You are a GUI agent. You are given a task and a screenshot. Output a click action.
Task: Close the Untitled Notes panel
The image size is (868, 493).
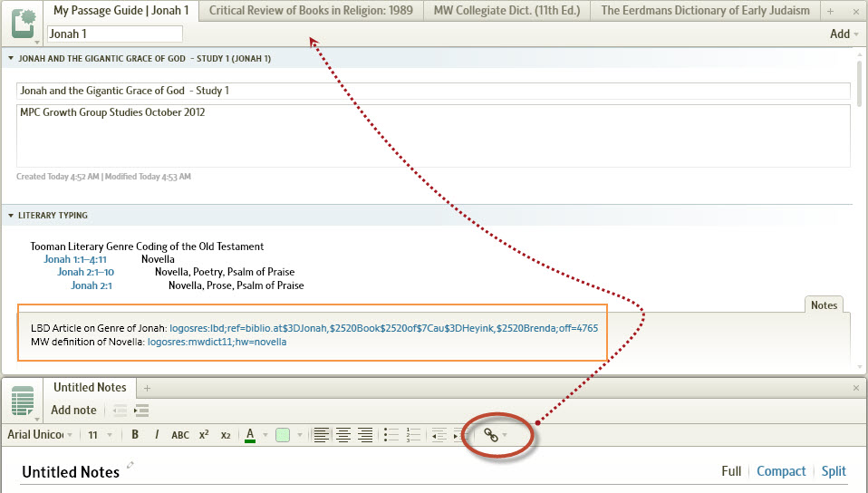click(856, 388)
